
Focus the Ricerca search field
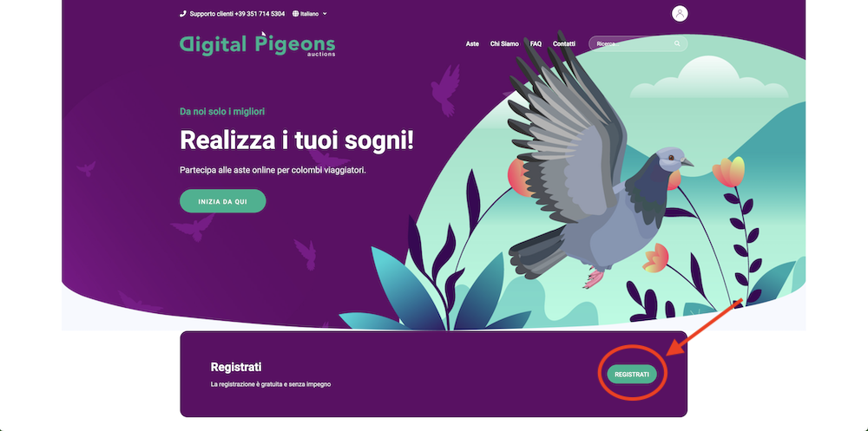638,43
